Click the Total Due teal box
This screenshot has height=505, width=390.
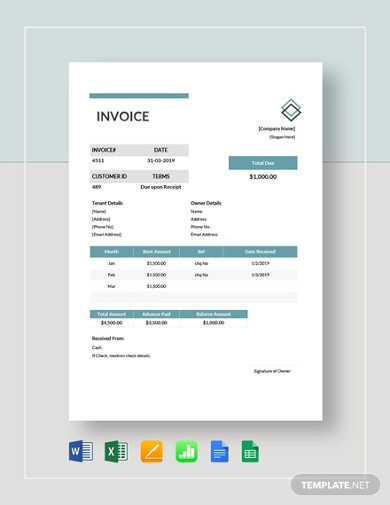[263, 163]
